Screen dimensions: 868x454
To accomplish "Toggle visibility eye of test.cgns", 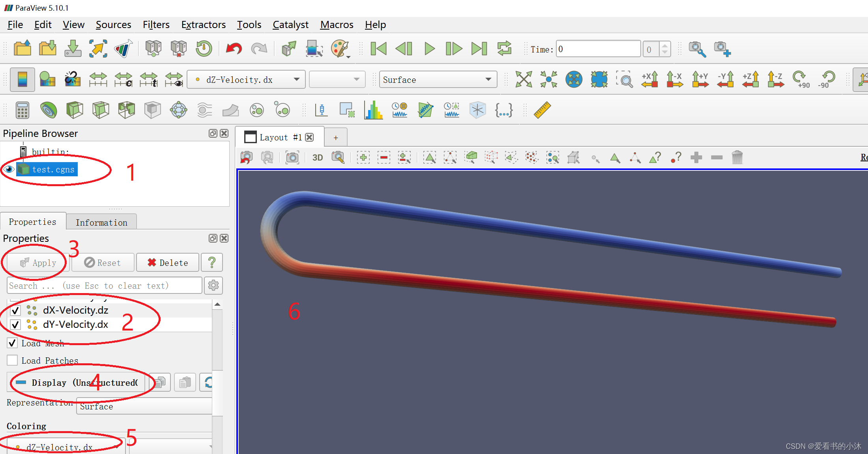I will click(9, 170).
